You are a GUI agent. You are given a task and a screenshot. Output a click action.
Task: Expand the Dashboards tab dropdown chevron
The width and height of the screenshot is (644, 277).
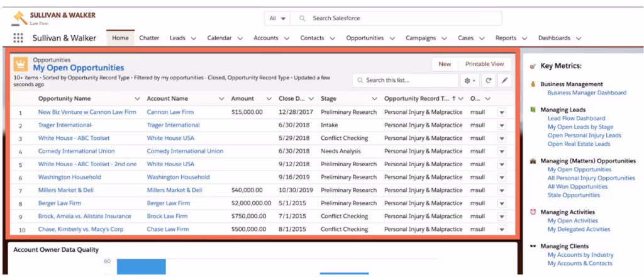point(579,38)
